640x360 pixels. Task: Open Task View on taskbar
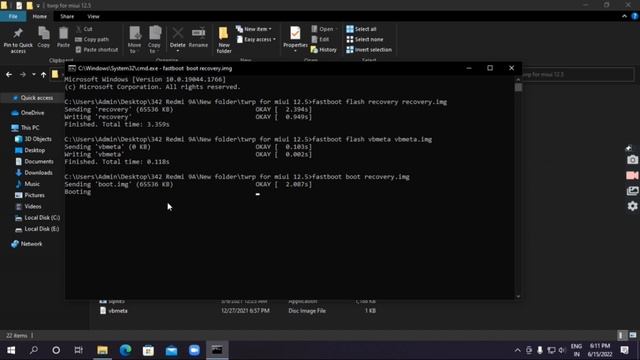[78, 350]
